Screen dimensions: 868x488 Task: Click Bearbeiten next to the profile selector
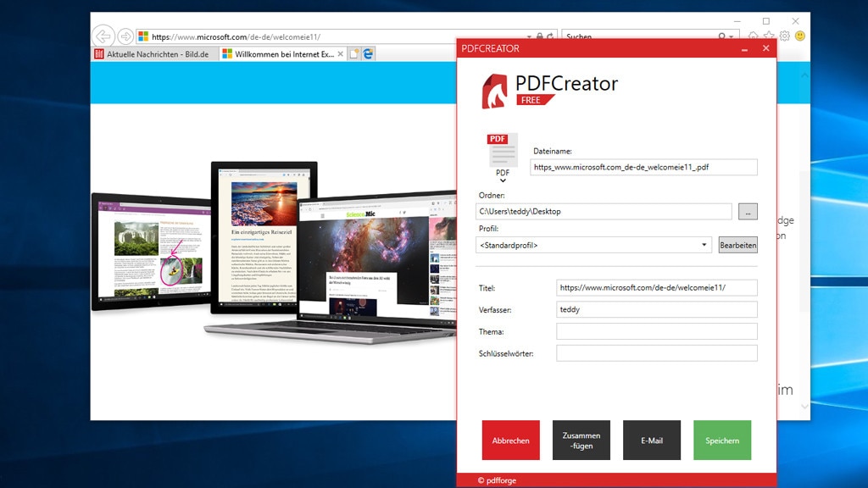tap(737, 244)
